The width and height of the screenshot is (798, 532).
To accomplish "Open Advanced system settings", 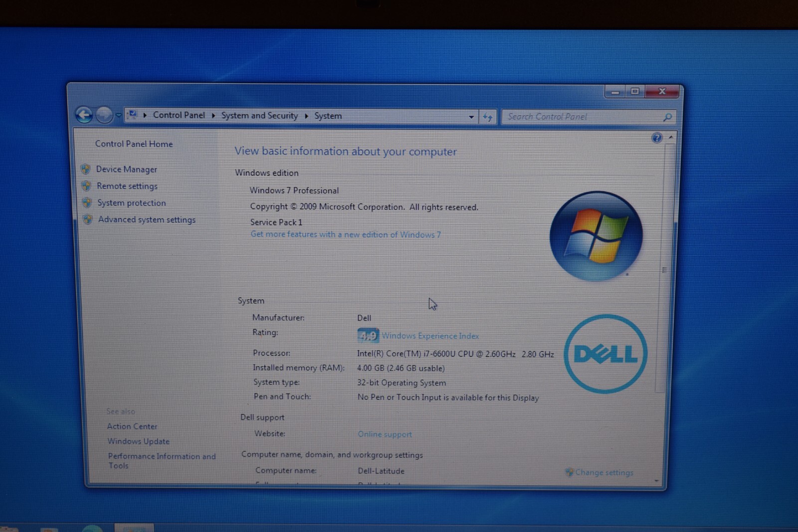I will click(x=147, y=219).
